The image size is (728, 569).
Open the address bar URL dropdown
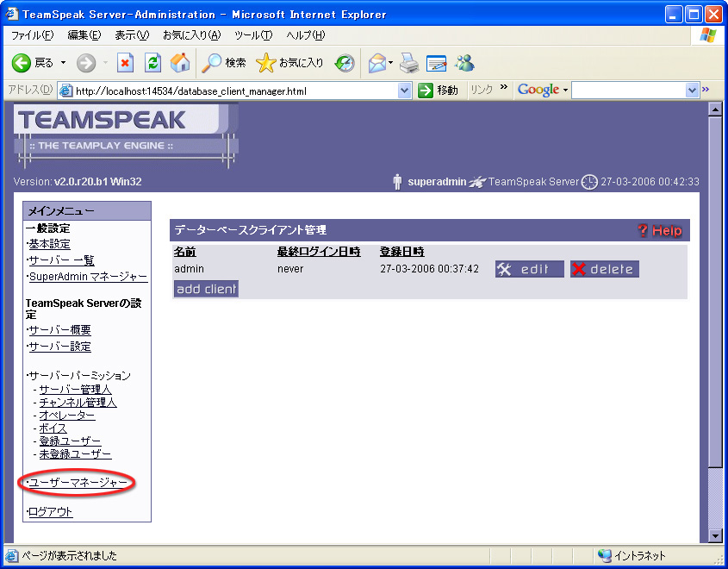(404, 91)
